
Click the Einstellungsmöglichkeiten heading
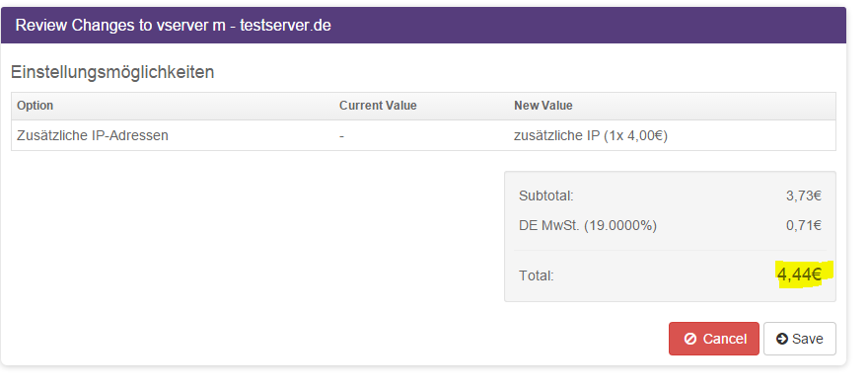[112, 72]
